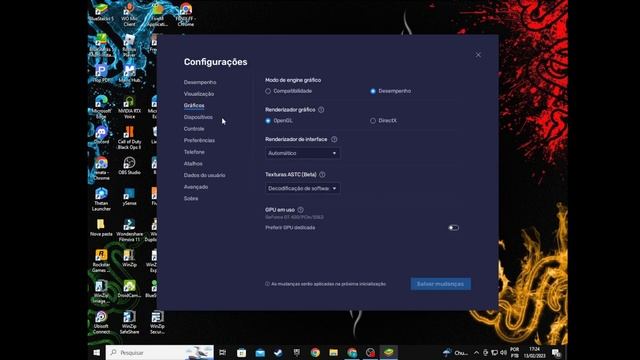The image size is (640, 360).
Task: Switch to the Visualização settings tab
Action: pyautogui.click(x=199, y=94)
